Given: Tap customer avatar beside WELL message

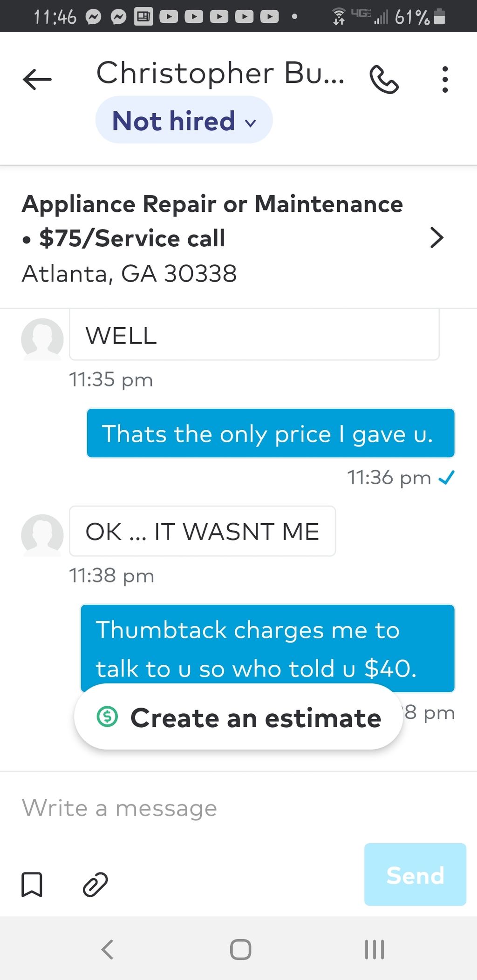Looking at the screenshot, I should pos(42,339).
